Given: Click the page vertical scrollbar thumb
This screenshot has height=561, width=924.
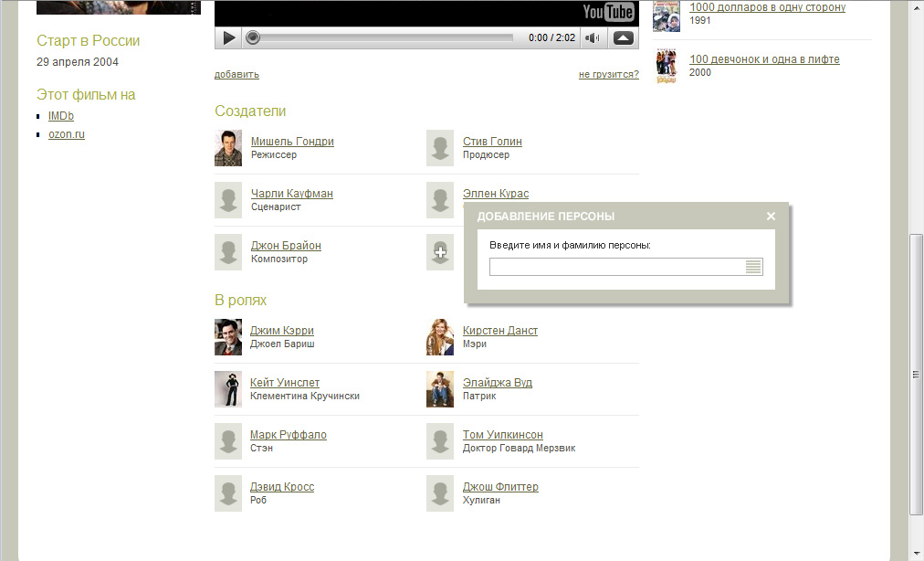Looking at the screenshot, I should (916, 374).
